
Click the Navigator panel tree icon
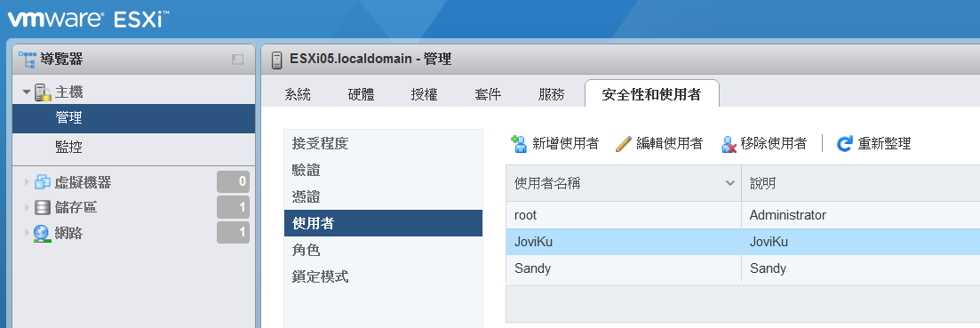pyautogui.click(x=27, y=60)
